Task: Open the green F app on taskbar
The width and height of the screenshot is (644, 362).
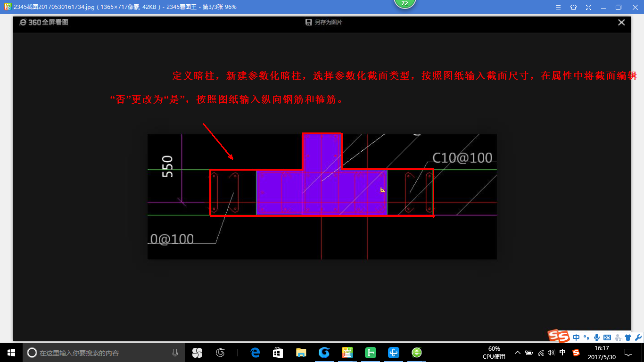Action: (371, 353)
